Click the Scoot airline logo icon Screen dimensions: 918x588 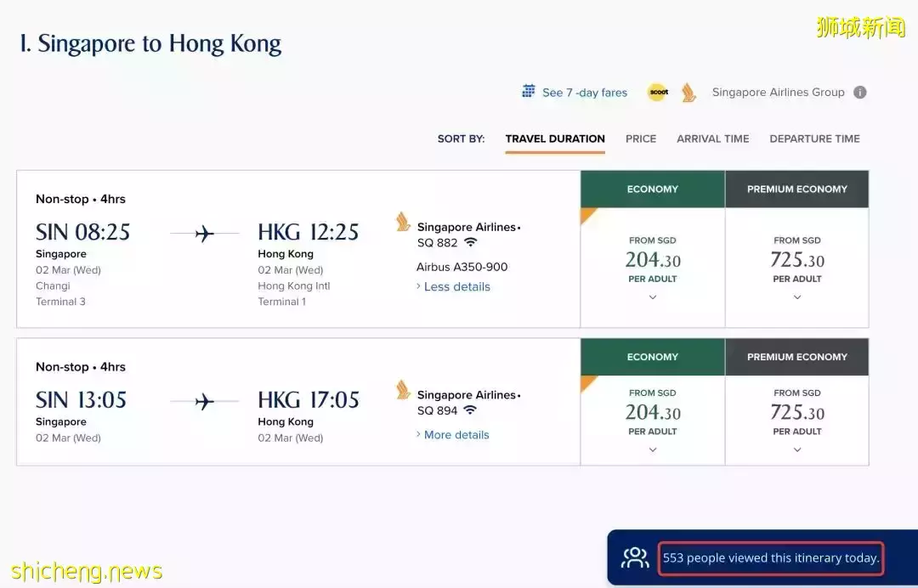pyautogui.click(x=657, y=92)
